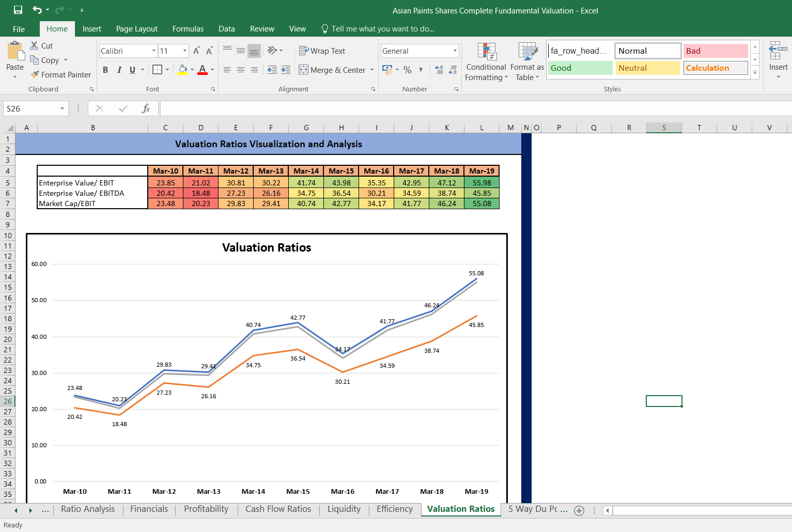Screen dimensions: 792x532
Task: Align text to the left
Action: pyautogui.click(x=227, y=70)
